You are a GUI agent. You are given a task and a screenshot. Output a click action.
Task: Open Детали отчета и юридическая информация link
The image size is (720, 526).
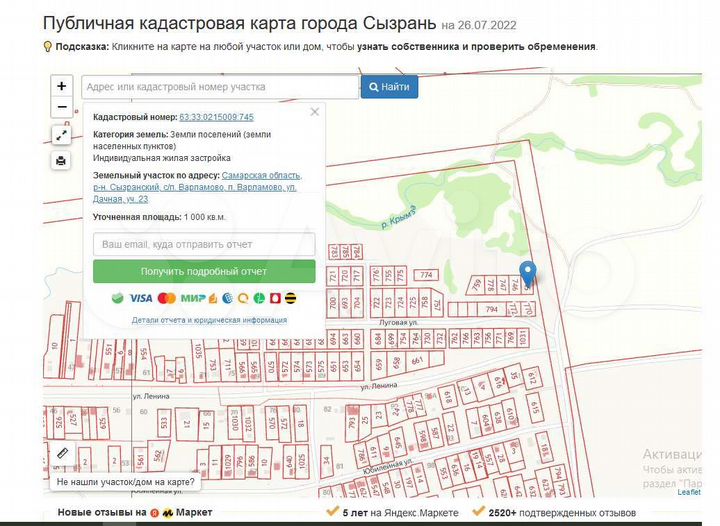[209, 320]
